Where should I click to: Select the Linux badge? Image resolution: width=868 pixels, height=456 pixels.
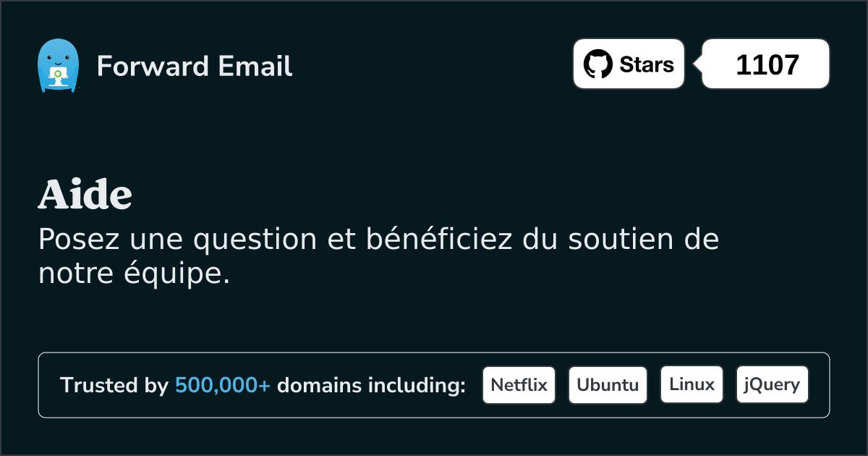pos(692,385)
